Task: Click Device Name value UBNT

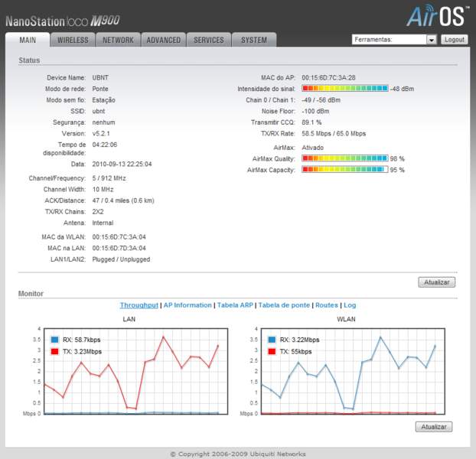Action: (100, 78)
